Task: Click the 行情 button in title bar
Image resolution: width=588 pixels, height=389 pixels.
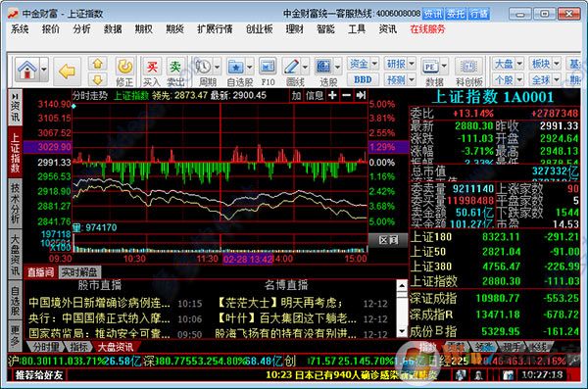Action: click(479, 14)
